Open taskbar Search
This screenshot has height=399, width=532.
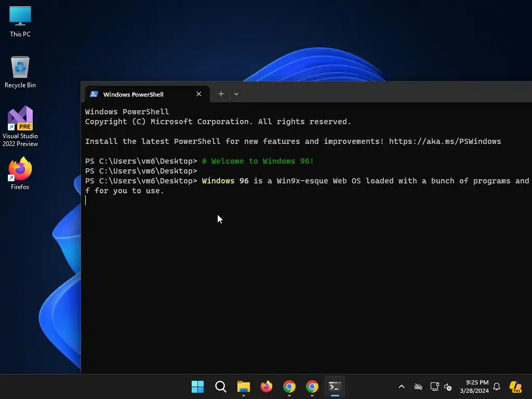tap(220, 387)
